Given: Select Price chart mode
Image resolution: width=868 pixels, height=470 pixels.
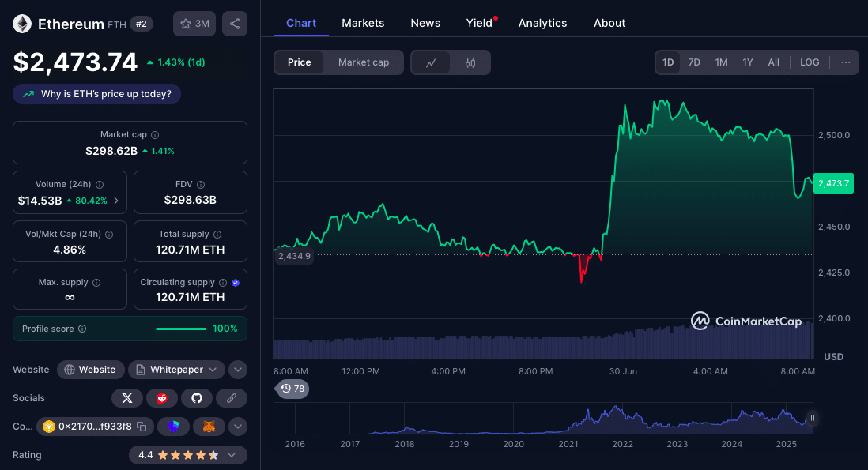Looking at the screenshot, I should click(x=299, y=62).
